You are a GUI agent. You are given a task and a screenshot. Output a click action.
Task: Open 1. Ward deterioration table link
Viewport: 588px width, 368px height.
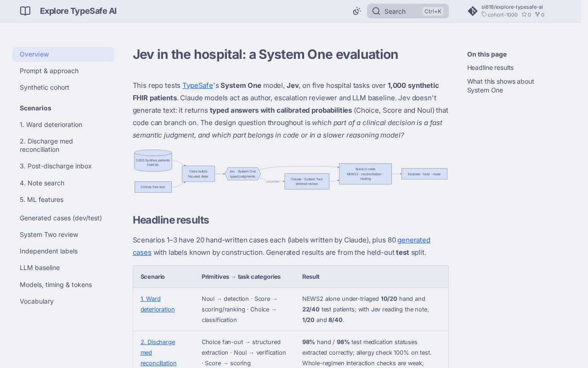158,304
